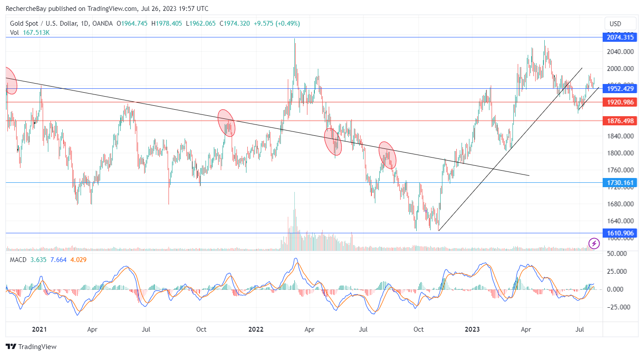Click the Vol indicator label
The width and height of the screenshot is (644, 356).
coord(14,33)
